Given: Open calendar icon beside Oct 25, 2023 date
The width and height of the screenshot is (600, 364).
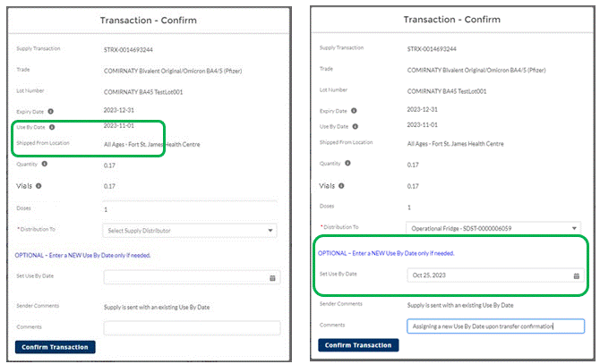Looking at the screenshot, I should [577, 275].
